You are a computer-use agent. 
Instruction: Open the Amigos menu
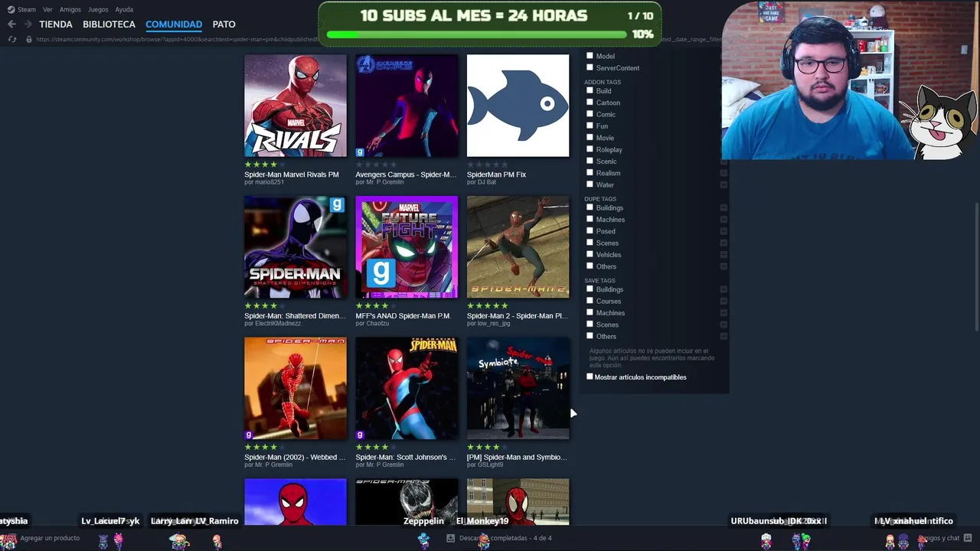click(70, 10)
